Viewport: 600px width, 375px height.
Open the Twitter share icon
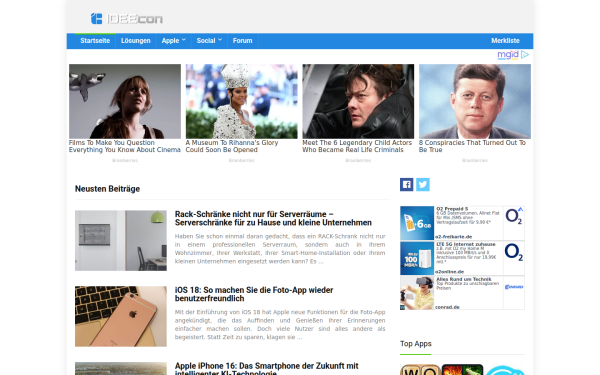(x=423, y=184)
